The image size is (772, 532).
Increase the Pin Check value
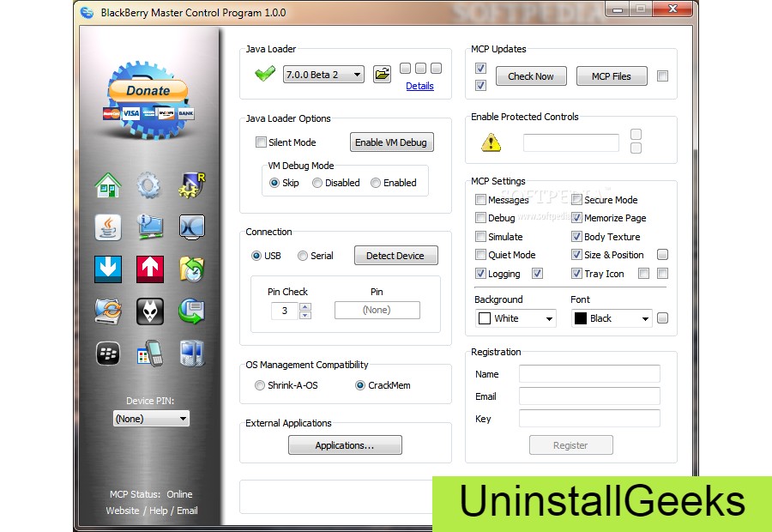coord(305,307)
